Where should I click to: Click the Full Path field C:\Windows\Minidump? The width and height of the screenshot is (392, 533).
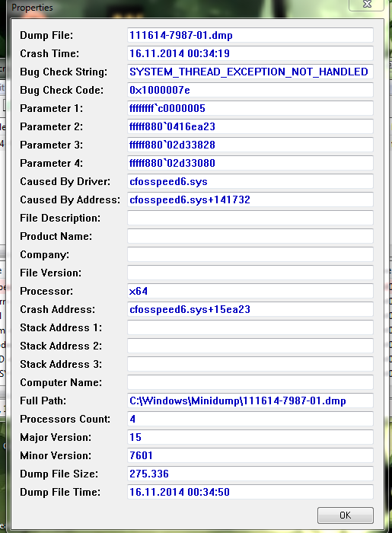[250, 401]
